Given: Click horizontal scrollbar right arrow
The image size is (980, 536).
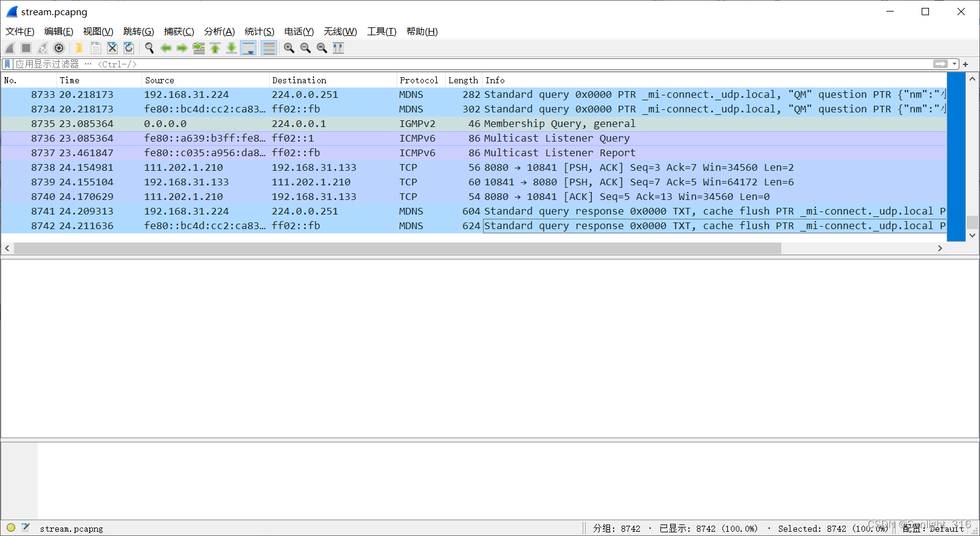Looking at the screenshot, I should [x=940, y=248].
